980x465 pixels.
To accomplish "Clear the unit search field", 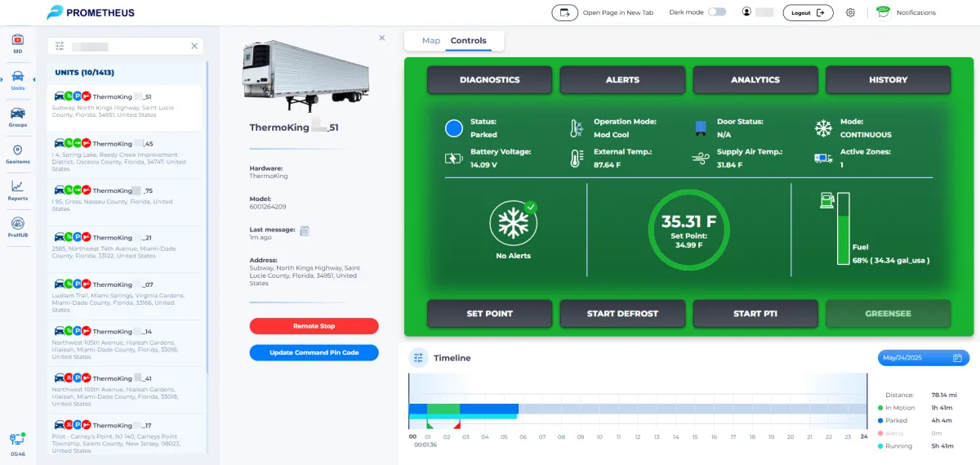I will point(194,46).
